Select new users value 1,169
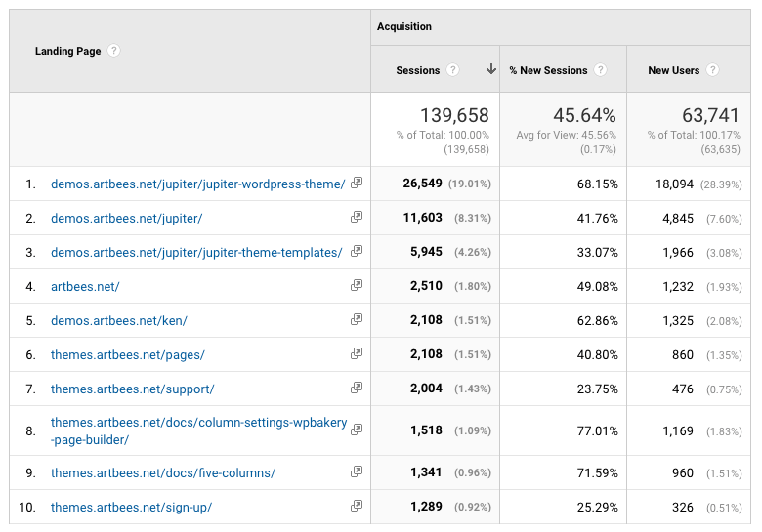The image size is (762, 532). (678, 431)
